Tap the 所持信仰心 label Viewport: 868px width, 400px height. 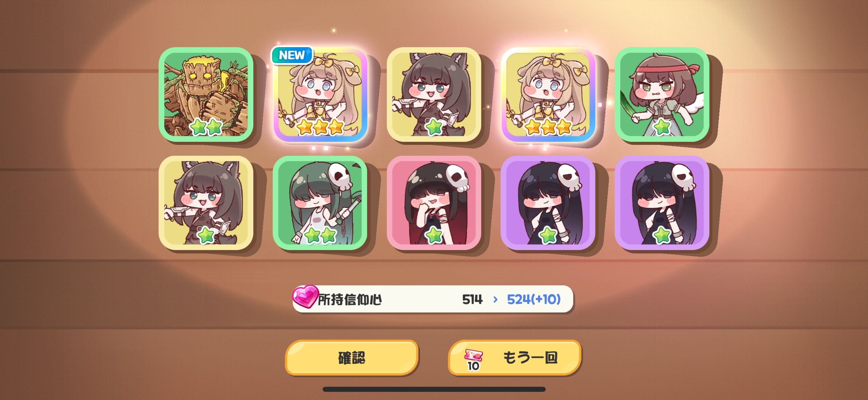pos(350,300)
